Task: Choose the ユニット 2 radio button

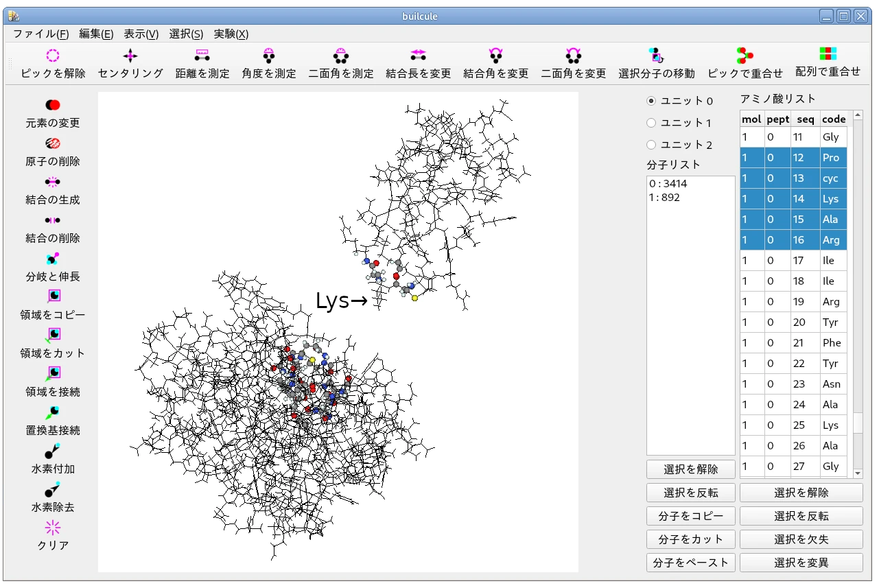Action: coord(651,145)
